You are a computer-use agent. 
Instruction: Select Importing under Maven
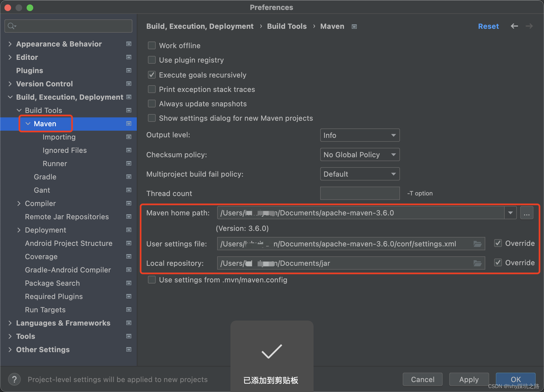59,137
